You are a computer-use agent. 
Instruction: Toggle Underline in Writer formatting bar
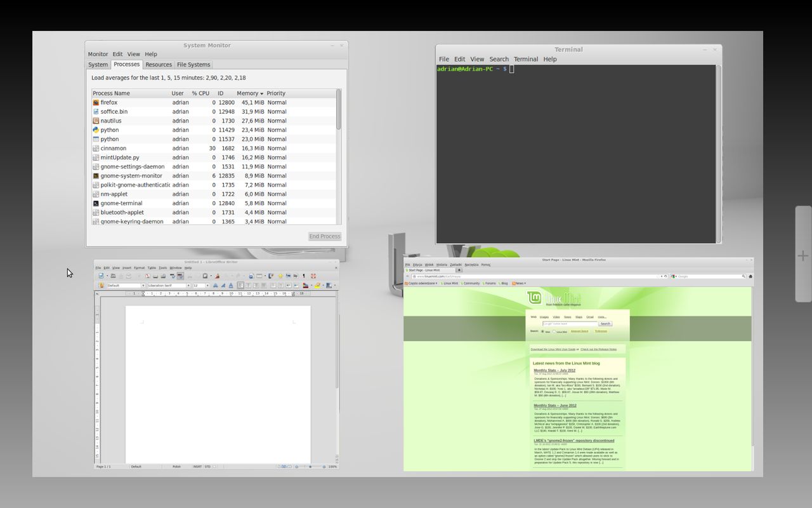(x=231, y=285)
